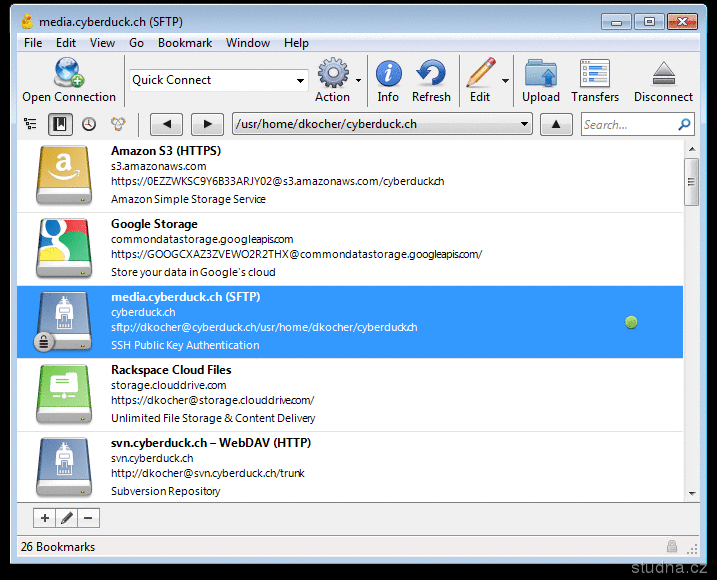Screen dimensions: 717x580
Task: Switch to browser outline view
Action: pos(31,124)
